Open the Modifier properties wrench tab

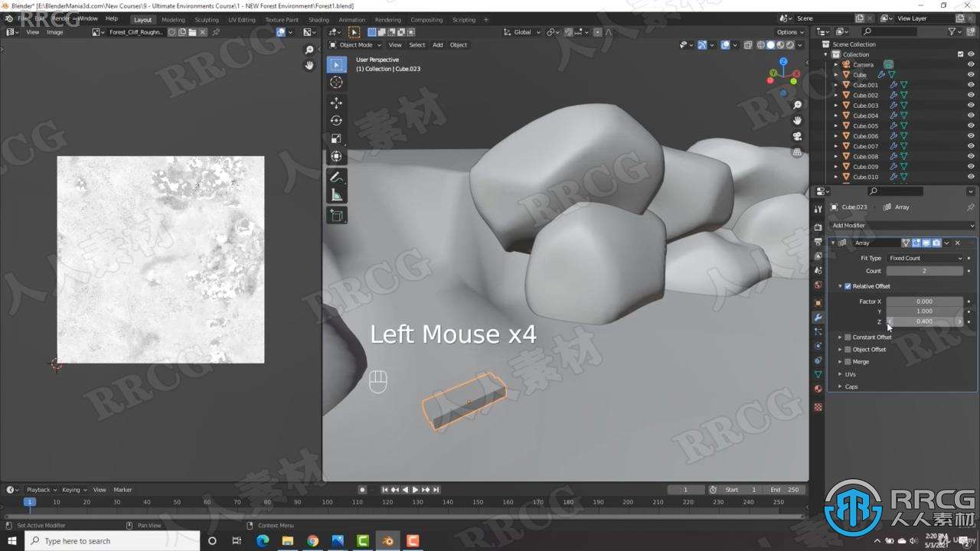pyautogui.click(x=818, y=317)
